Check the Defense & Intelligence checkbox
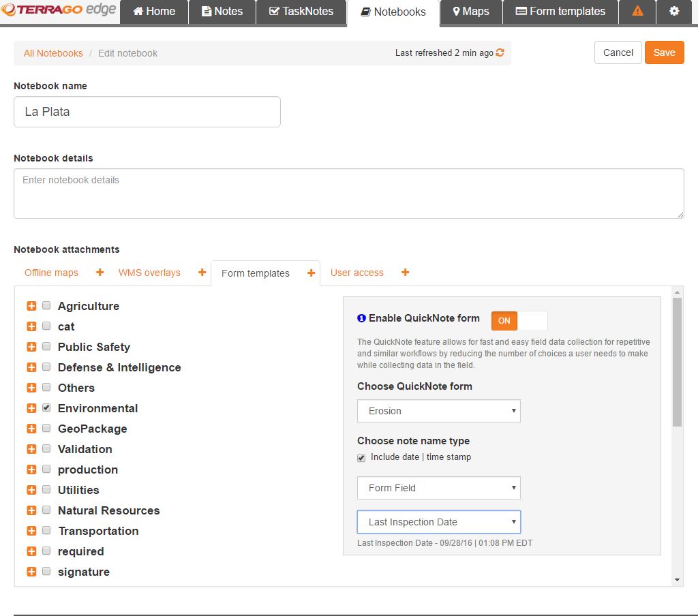Image resolution: width=698 pixels, height=616 pixels. coord(46,367)
